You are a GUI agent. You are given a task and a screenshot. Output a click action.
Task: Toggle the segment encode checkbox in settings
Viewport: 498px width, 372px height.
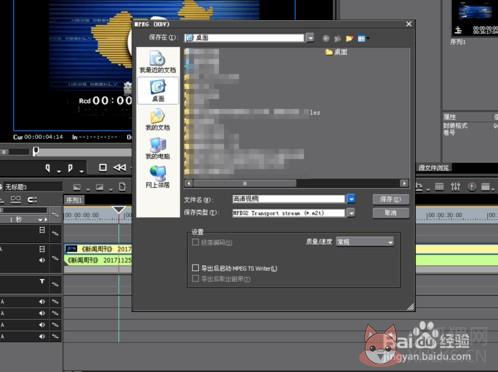point(196,242)
